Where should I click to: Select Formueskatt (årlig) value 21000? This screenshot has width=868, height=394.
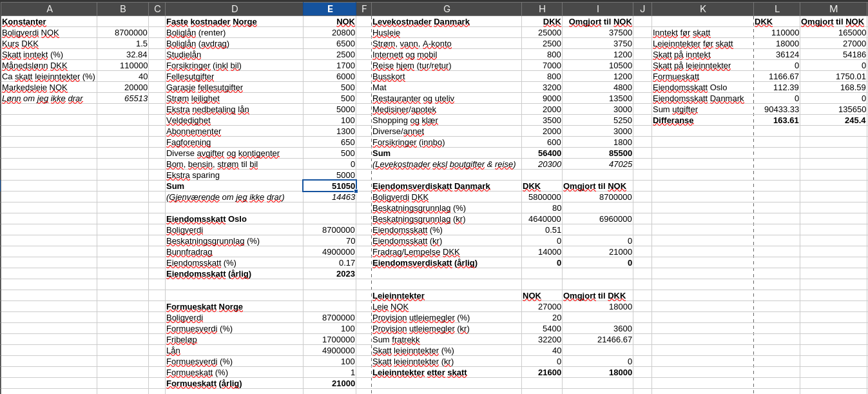[x=329, y=383]
